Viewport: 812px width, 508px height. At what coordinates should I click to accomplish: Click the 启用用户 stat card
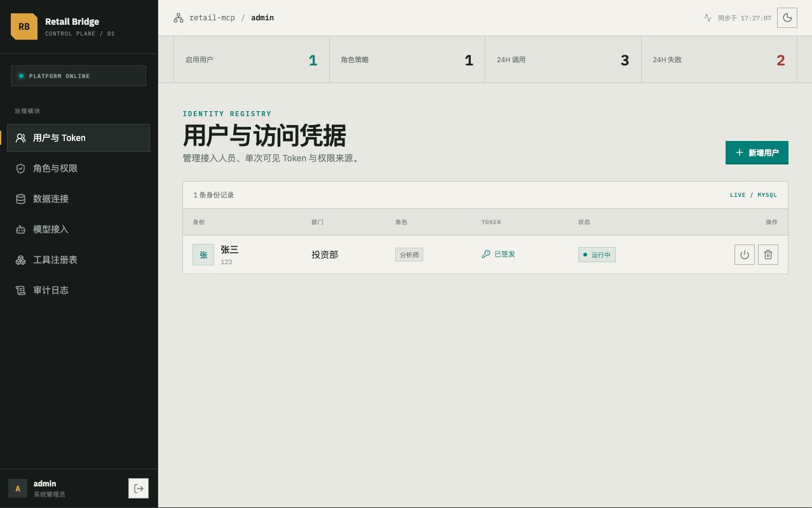point(252,60)
